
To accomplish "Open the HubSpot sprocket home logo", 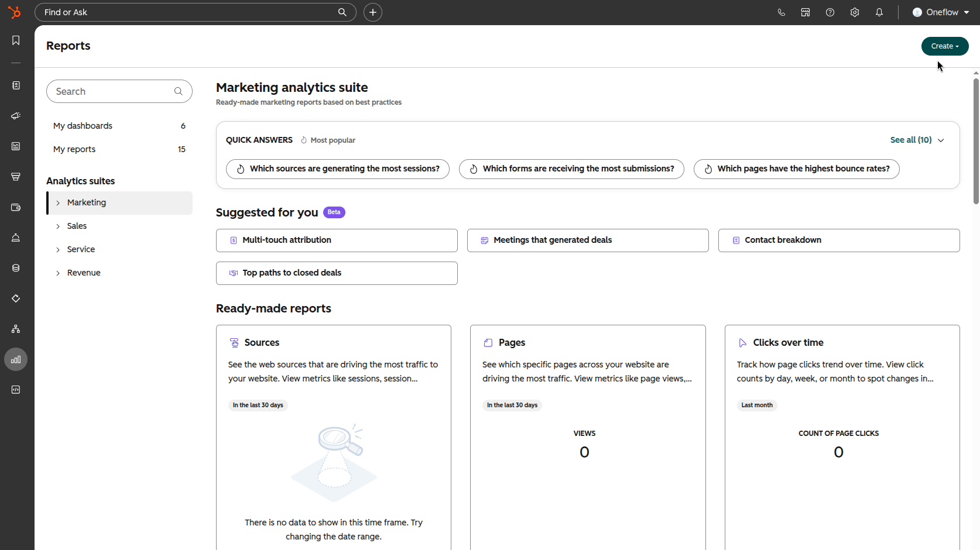I will [15, 12].
